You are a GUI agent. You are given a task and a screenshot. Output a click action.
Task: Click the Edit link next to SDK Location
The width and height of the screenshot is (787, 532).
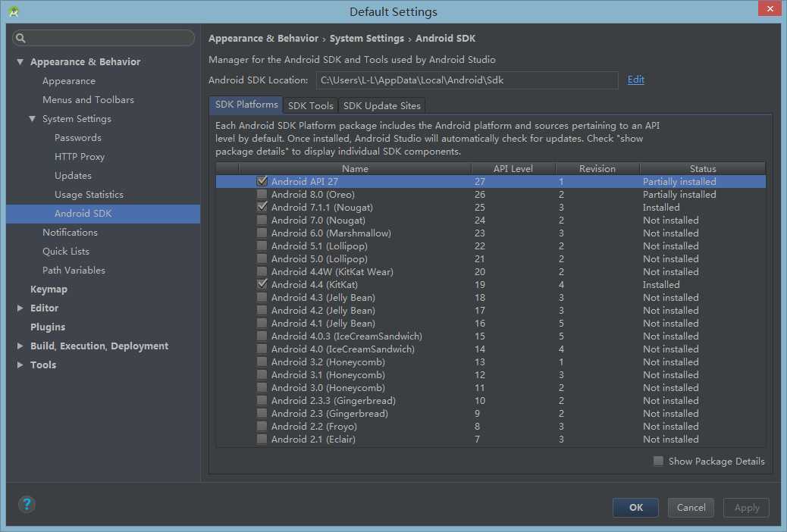point(635,79)
